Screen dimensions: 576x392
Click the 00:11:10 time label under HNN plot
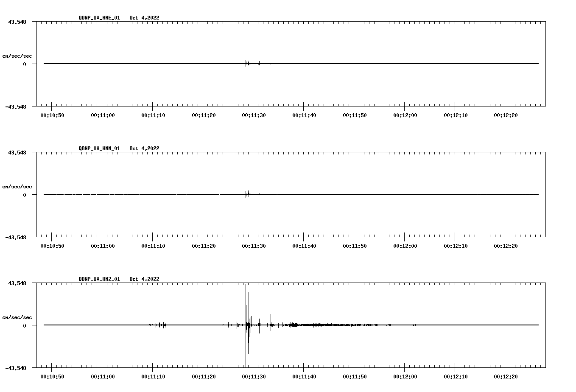tap(154, 246)
